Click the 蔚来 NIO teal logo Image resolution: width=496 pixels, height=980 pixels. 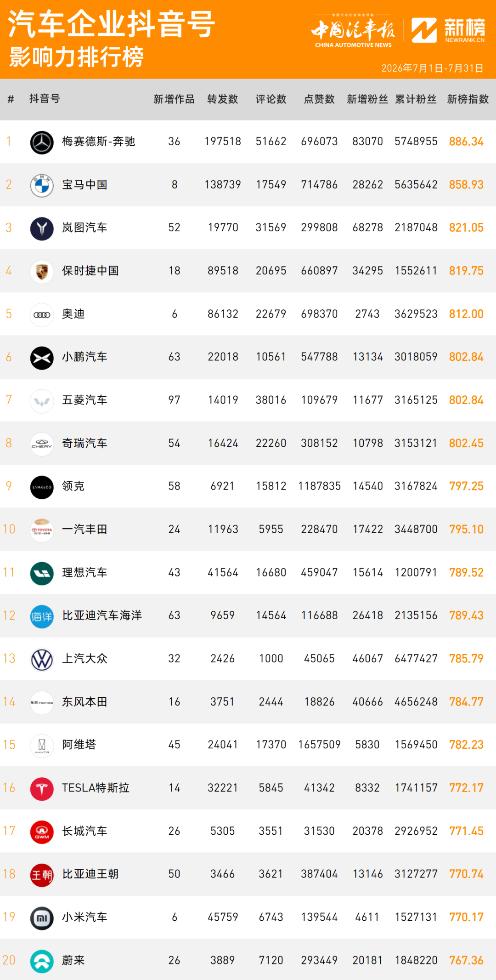tap(42, 961)
